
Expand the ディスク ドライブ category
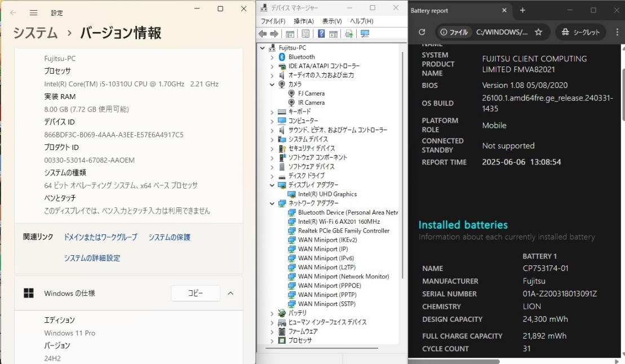(272, 176)
